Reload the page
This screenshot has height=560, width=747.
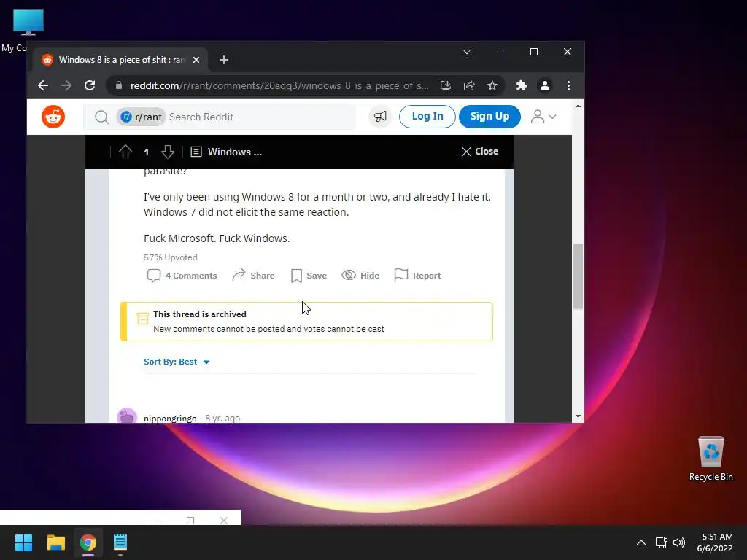click(x=90, y=86)
